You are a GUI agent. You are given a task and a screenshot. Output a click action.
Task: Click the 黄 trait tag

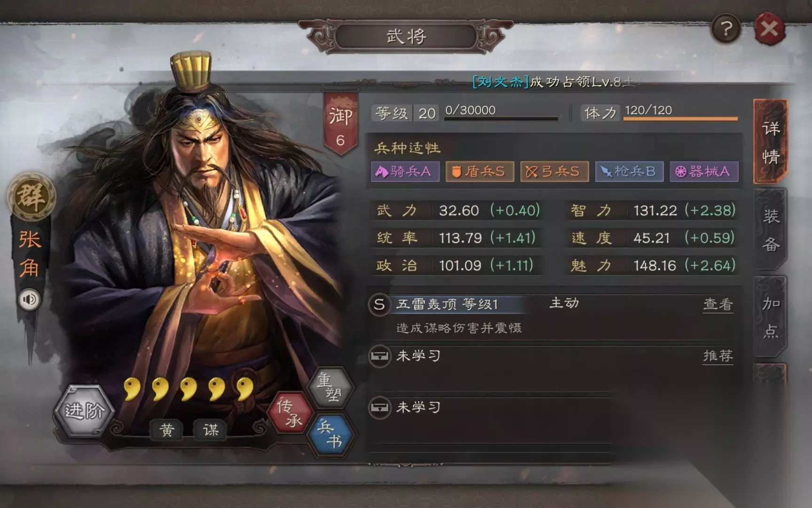coord(167,429)
